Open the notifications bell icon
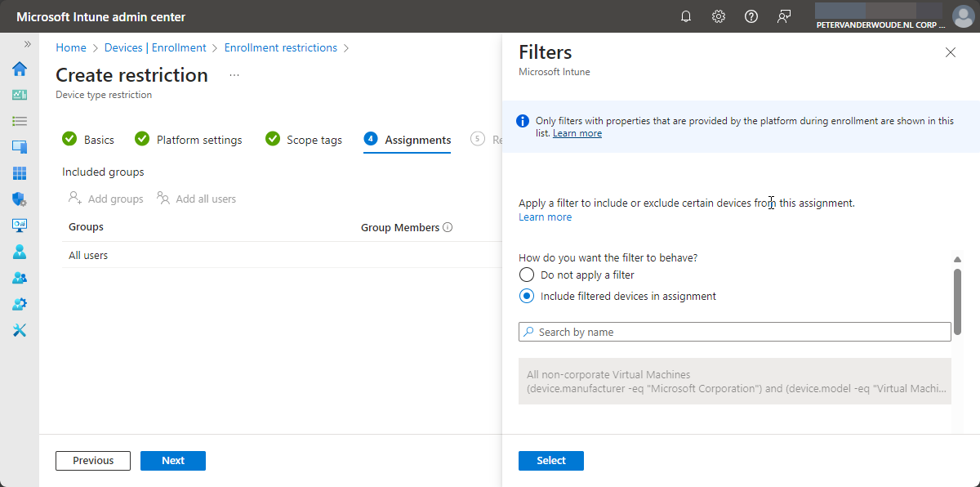The image size is (980, 487). [686, 16]
